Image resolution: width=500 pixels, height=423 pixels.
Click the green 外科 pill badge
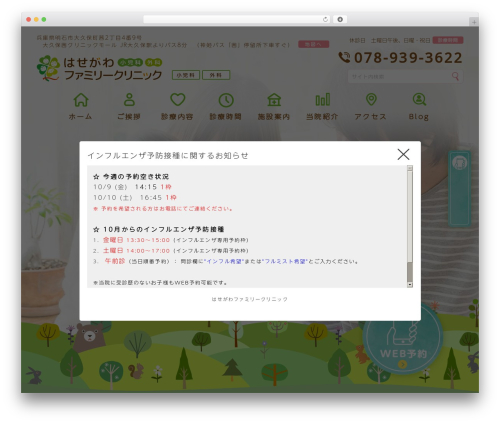point(153,62)
